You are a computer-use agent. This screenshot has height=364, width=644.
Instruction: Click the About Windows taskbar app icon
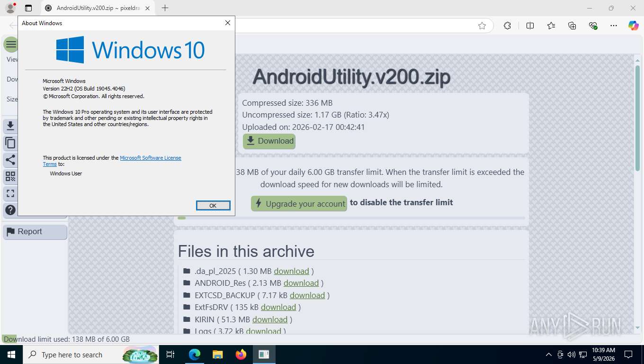pyautogui.click(x=264, y=355)
